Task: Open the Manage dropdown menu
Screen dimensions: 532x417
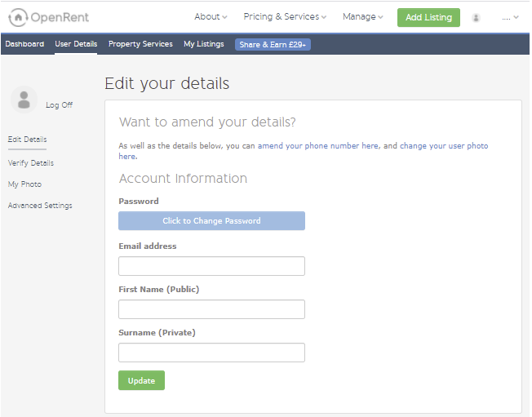Action: 362,16
